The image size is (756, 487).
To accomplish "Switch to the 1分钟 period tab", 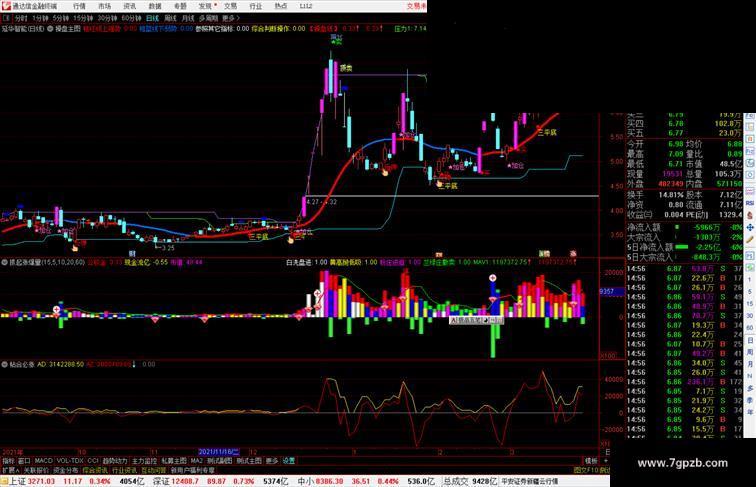I will [40, 18].
